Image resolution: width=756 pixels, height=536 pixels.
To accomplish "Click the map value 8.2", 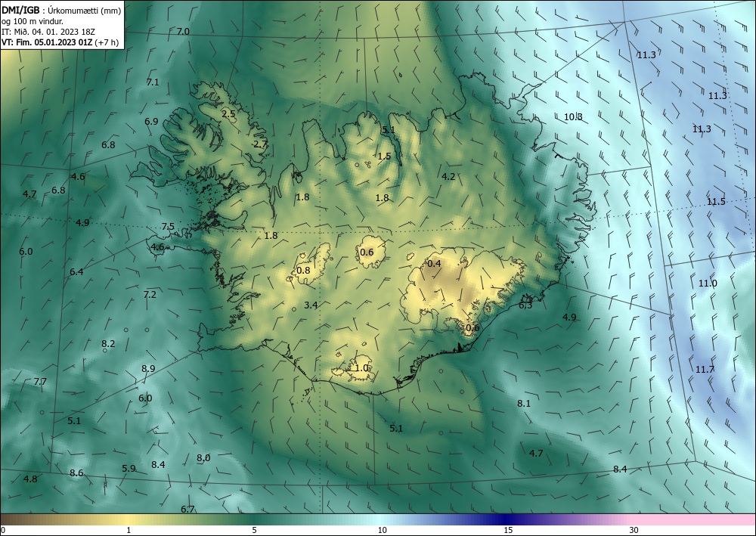I will tap(108, 344).
